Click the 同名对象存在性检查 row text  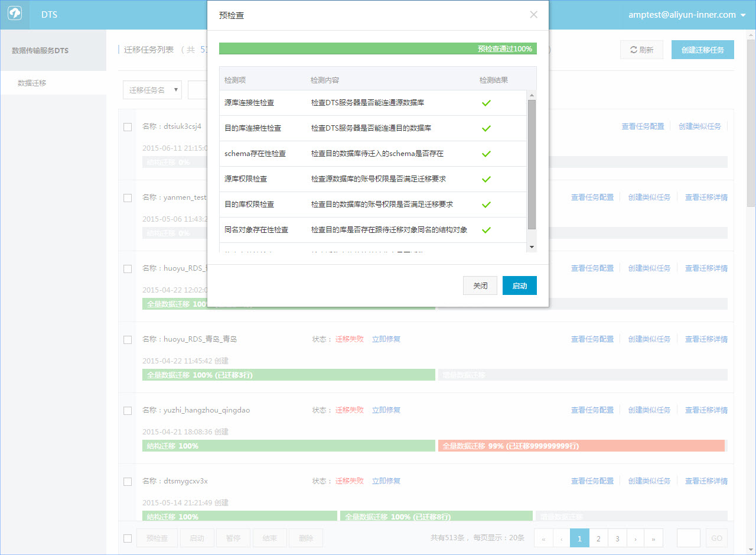(256, 230)
